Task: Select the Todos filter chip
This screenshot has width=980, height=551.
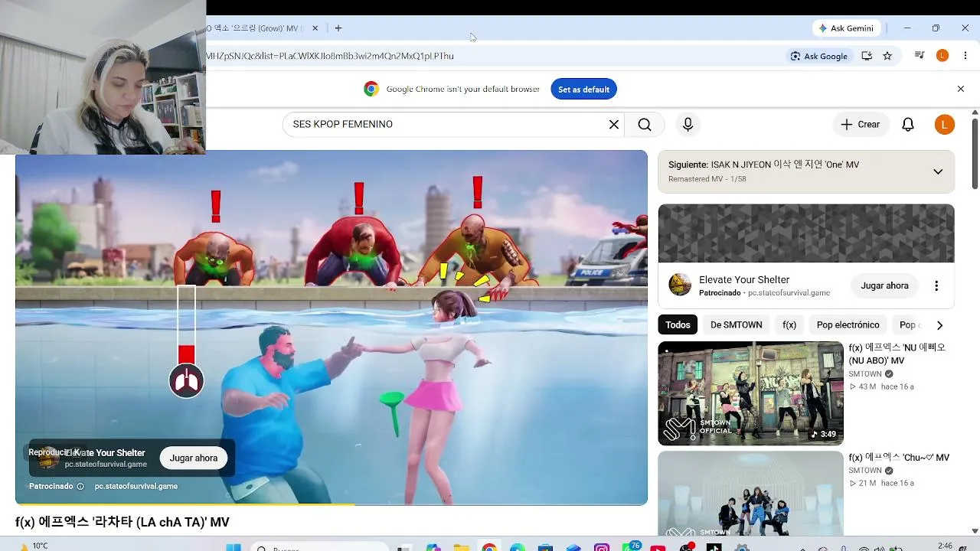Action: point(678,325)
